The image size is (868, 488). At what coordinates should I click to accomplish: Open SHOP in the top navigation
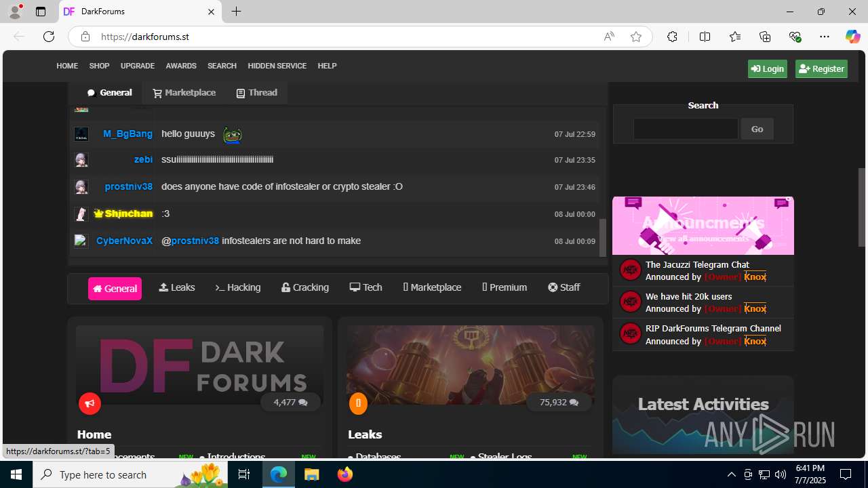(99, 66)
